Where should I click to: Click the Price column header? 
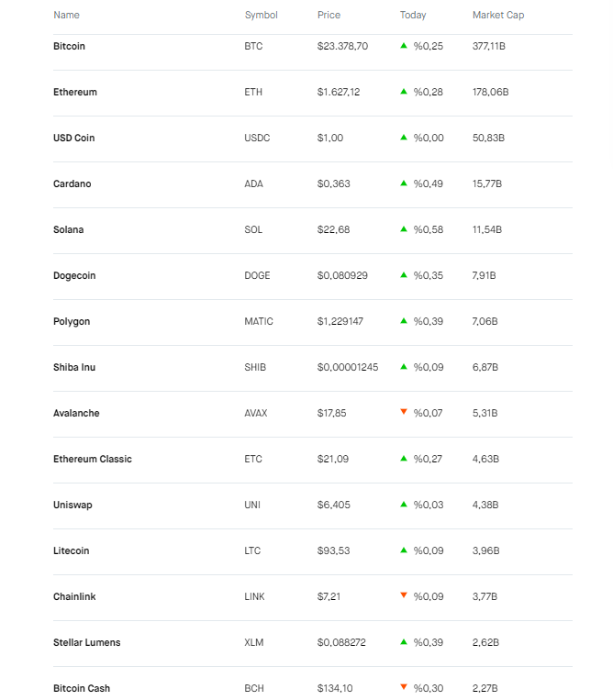point(329,16)
